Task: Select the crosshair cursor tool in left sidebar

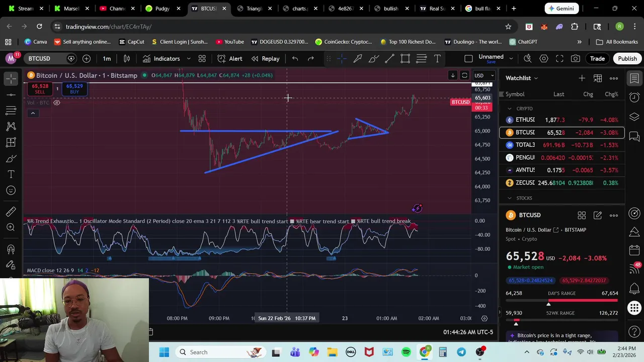Action: 11,78
